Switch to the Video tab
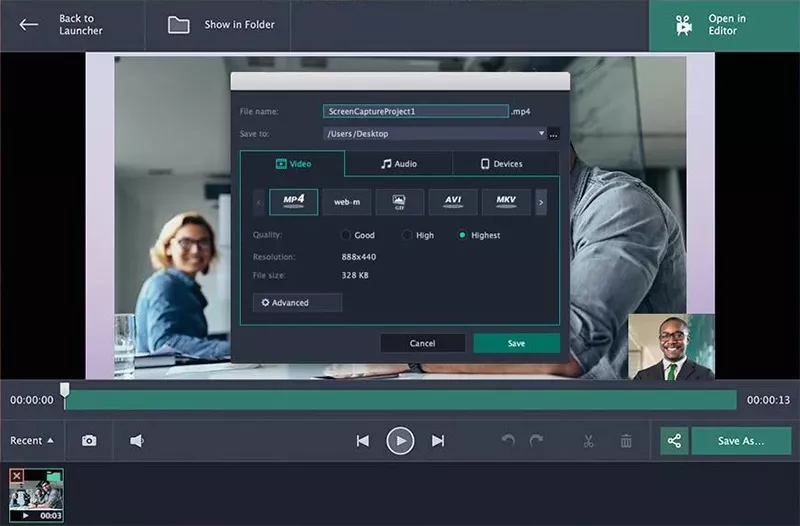This screenshot has height=526, width=800. (x=293, y=164)
